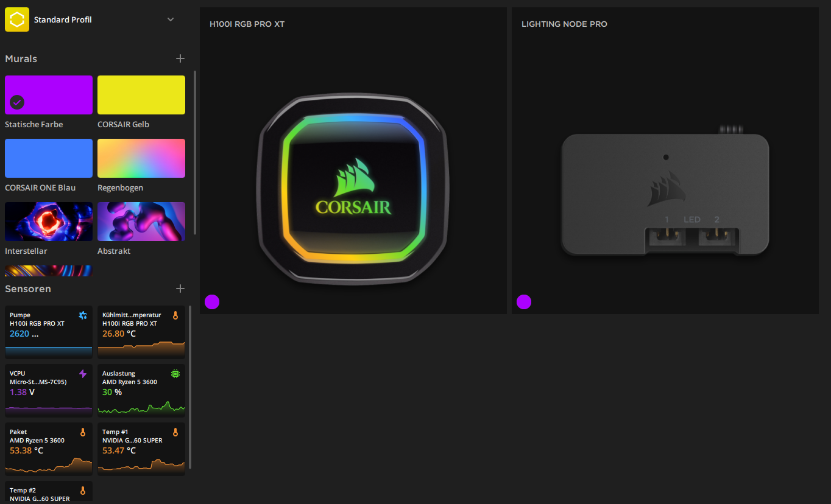Select the Statische Farbe purple mural
The width and height of the screenshot is (831, 504).
49,95
